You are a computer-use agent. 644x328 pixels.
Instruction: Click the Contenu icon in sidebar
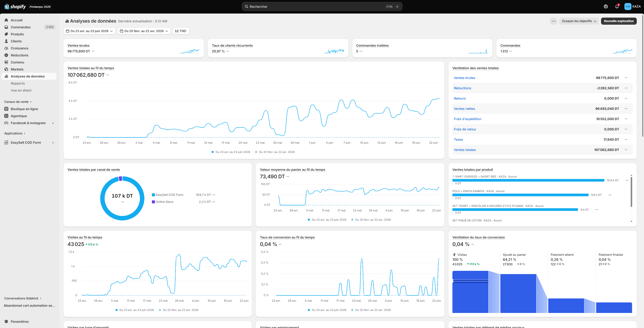click(x=6, y=62)
